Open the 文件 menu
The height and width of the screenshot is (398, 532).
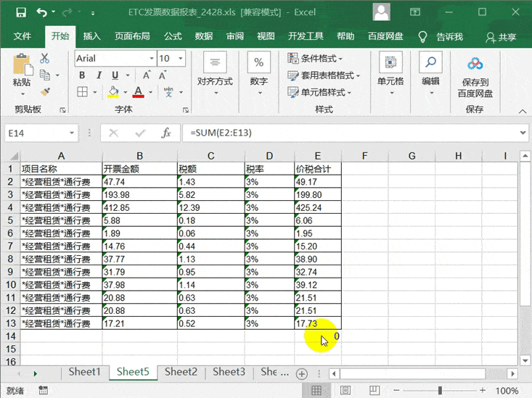(22, 36)
